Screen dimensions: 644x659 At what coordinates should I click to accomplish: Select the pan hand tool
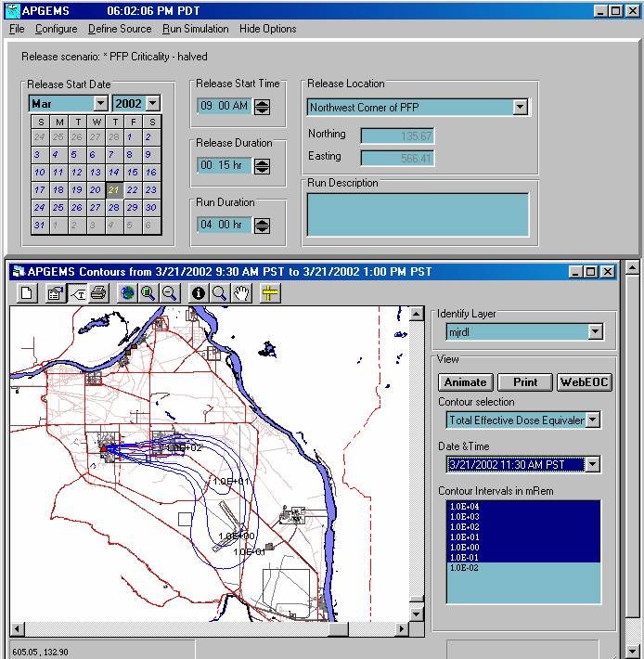[241, 293]
